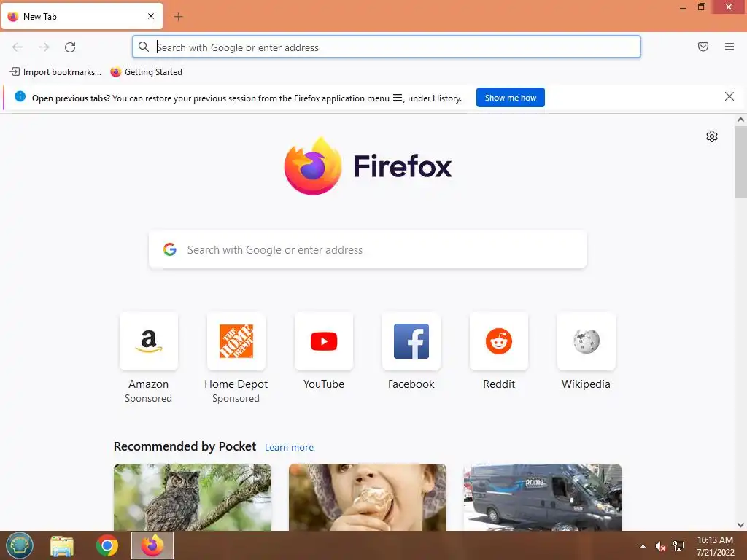Open the ice cream child story thumbnail
The width and height of the screenshot is (747, 560).
click(368, 497)
